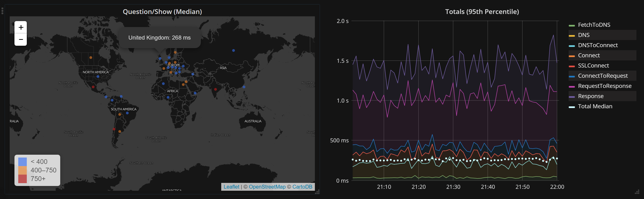Click the red marker in Chile
644x199 pixels.
click(x=114, y=129)
